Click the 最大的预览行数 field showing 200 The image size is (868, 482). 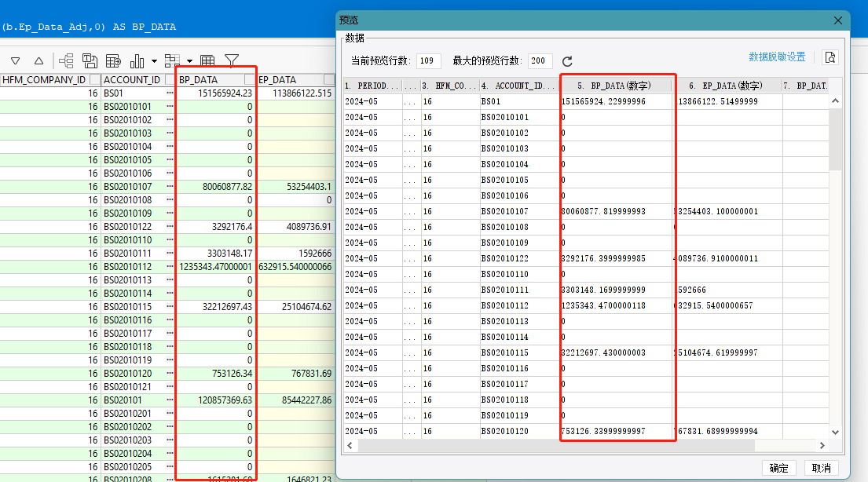[x=539, y=61]
